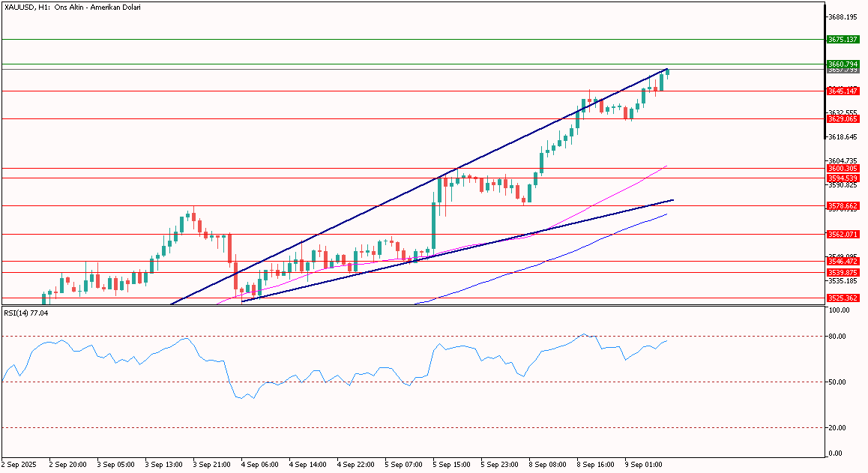
Task: Click the RSI scale value 50.00
Action: (837, 382)
